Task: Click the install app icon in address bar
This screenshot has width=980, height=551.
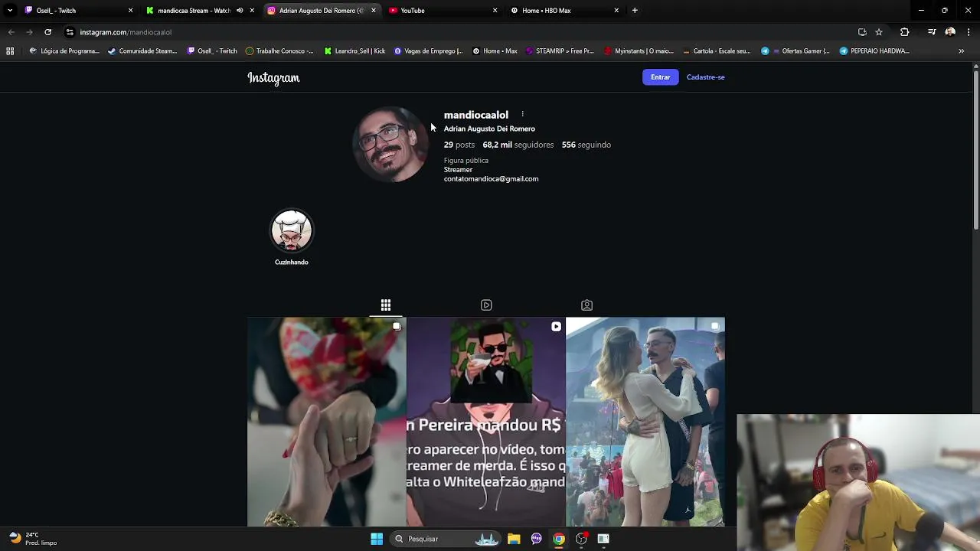Action: (x=862, y=32)
